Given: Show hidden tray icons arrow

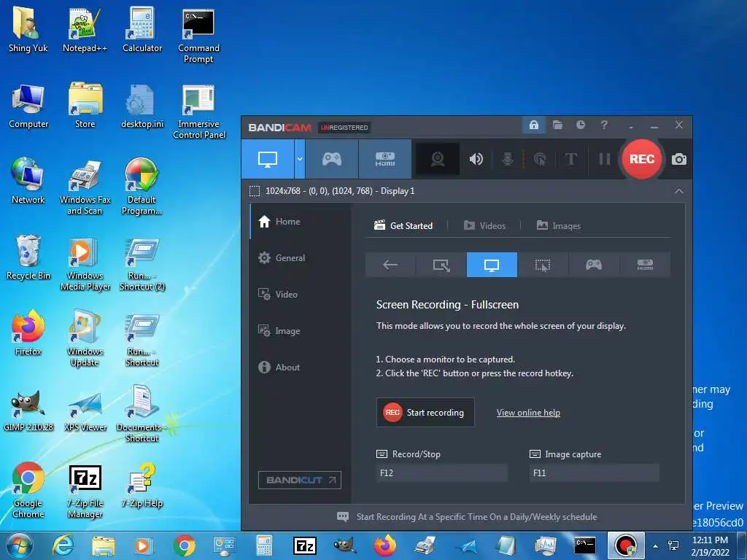Looking at the screenshot, I should [x=656, y=546].
